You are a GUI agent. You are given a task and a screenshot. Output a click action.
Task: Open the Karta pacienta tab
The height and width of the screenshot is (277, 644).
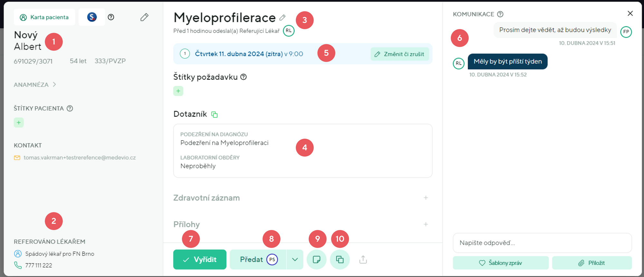pyautogui.click(x=44, y=17)
